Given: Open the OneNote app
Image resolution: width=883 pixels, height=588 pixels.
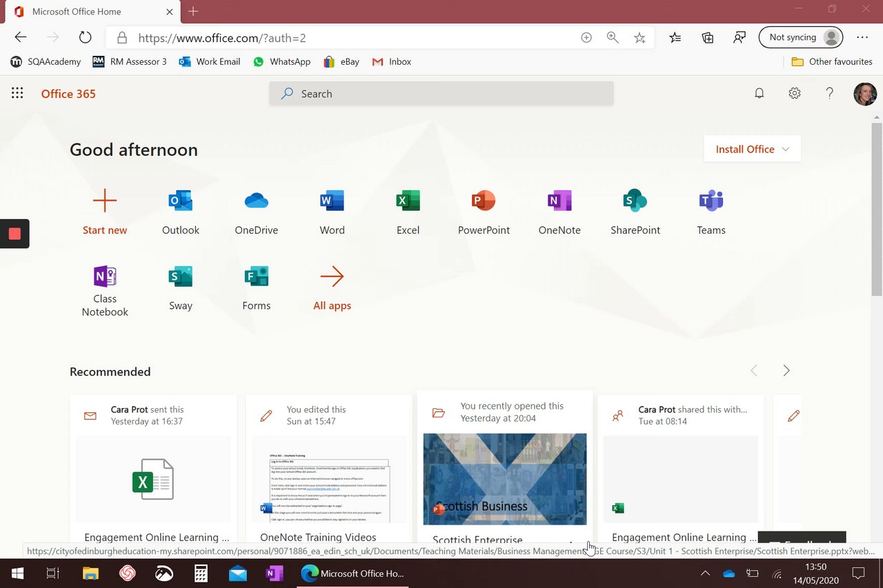Looking at the screenshot, I should point(559,213).
